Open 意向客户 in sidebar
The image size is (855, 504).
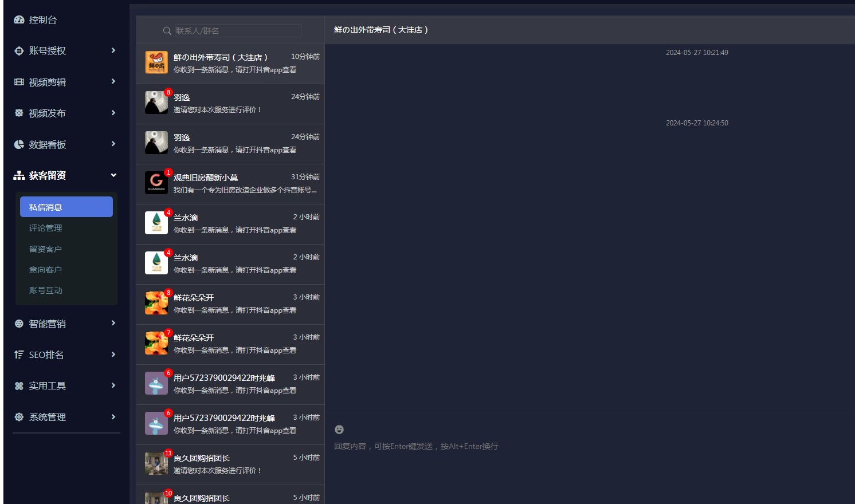(46, 270)
